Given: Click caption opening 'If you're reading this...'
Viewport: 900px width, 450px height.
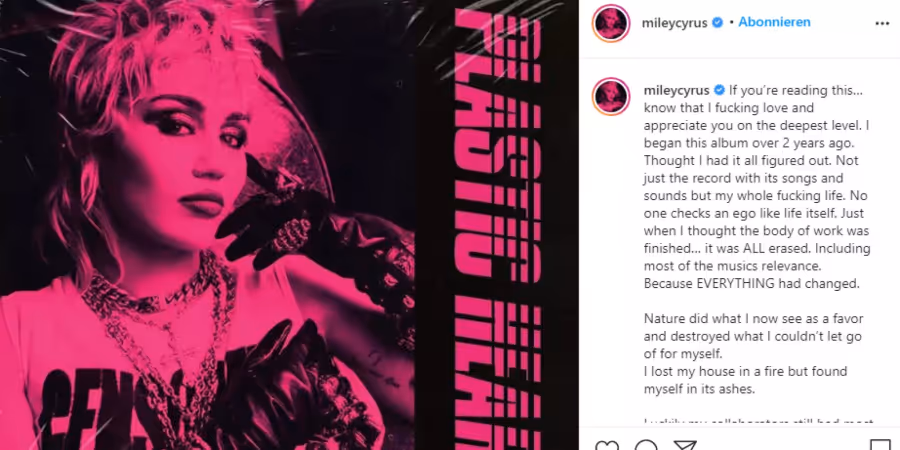Looking at the screenshot, I should tap(796, 91).
